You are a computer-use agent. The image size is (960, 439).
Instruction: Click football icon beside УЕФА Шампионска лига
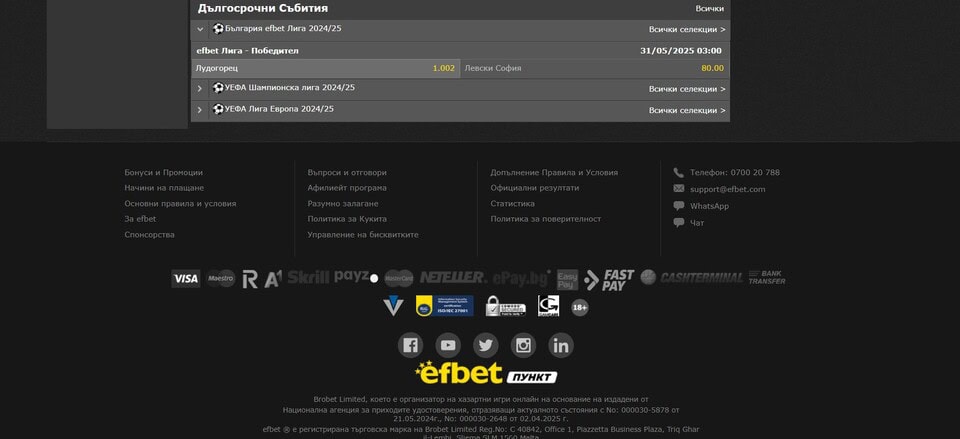click(x=218, y=88)
